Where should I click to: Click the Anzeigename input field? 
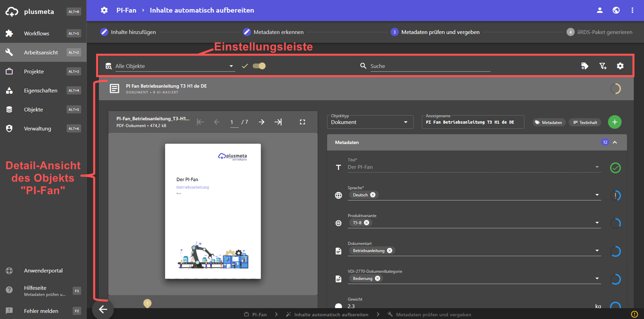[473, 122]
